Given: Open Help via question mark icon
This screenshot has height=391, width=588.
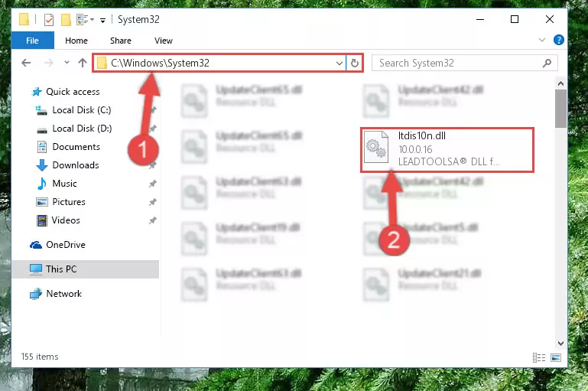Looking at the screenshot, I should [558, 40].
